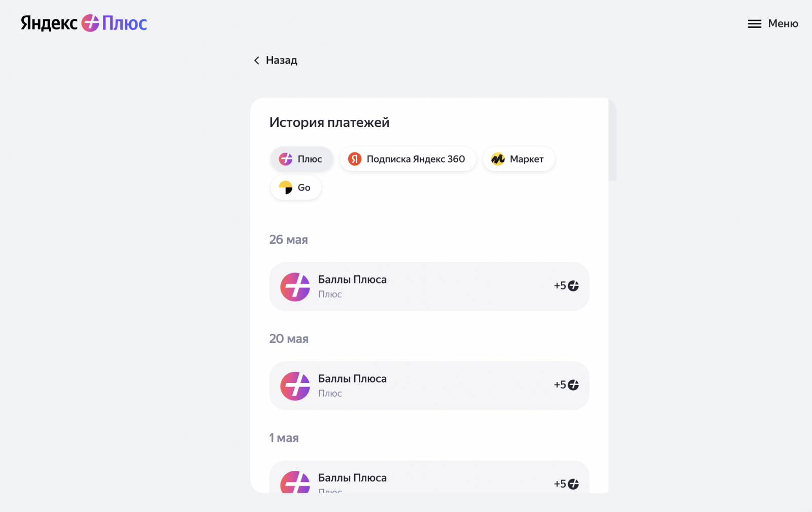Screen dimensions: 812x512
Task: Click the yellow-black Go icon
Action: tap(286, 187)
